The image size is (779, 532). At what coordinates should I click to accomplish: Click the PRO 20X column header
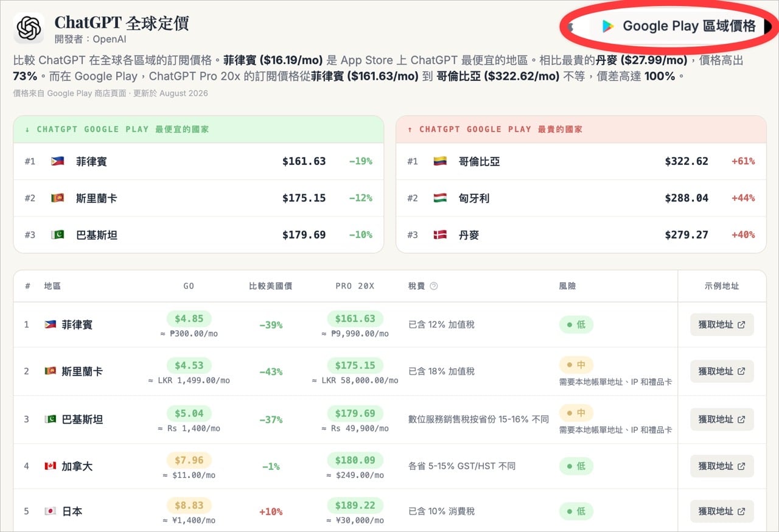[x=355, y=286]
